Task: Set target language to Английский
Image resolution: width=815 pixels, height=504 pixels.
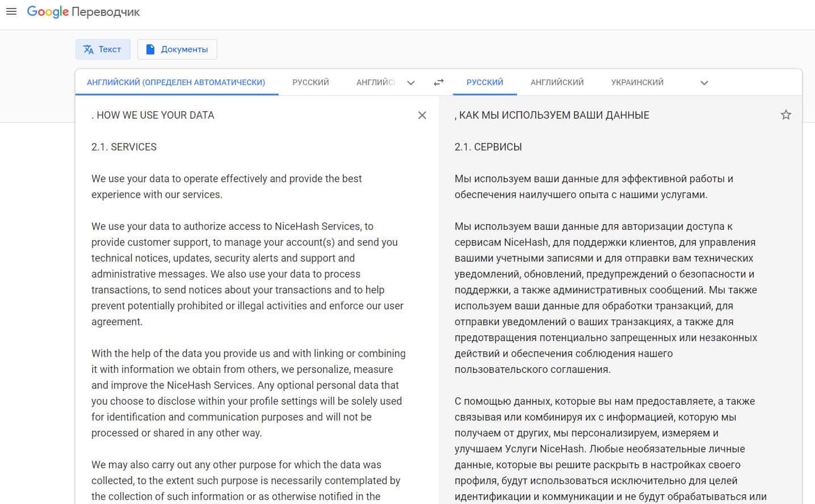Action: pyautogui.click(x=557, y=82)
